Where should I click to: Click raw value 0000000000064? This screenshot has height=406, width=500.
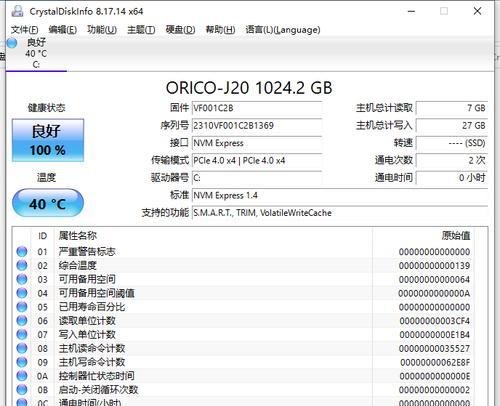434,279
